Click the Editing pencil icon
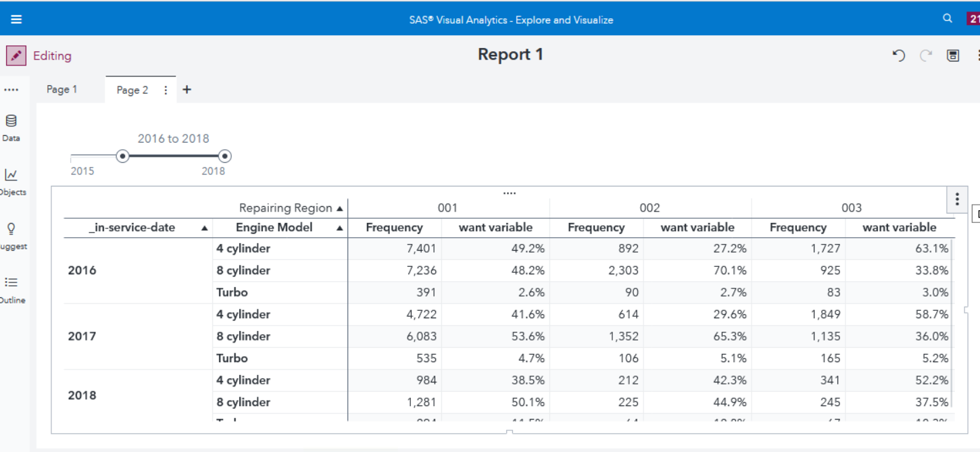This screenshot has height=452, width=980. click(16, 55)
